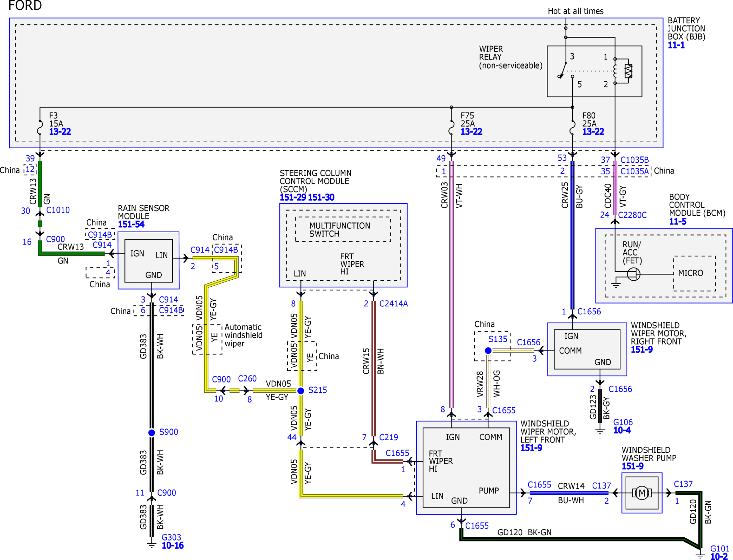The image size is (733, 560).
Task: Click the F3 15A fuse symbol
Action: click(x=40, y=127)
